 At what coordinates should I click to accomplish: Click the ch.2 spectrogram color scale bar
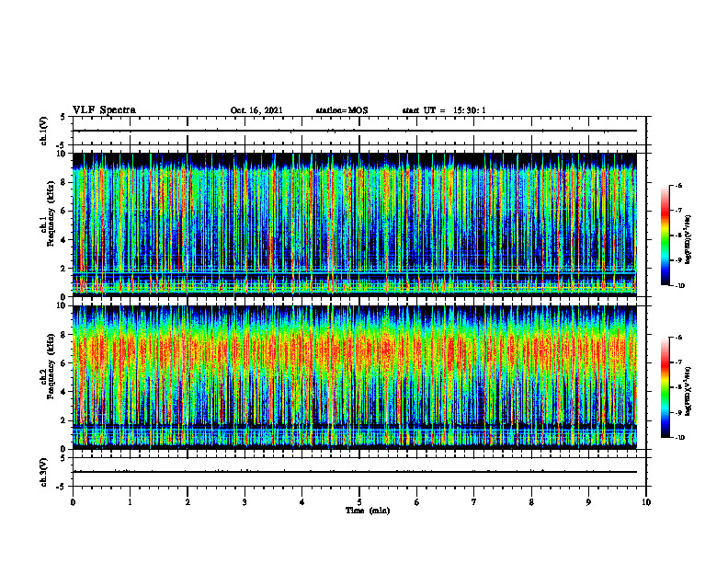(x=665, y=387)
